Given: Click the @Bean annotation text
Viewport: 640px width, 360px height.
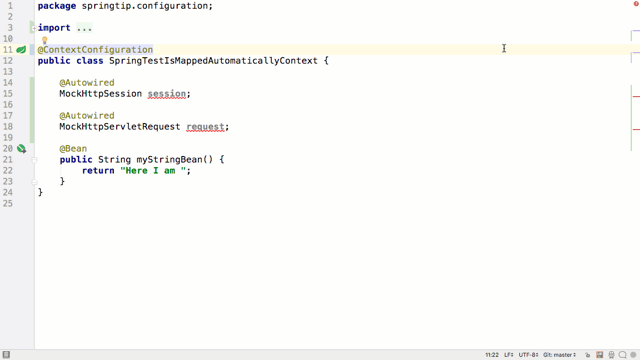Looking at the screenshot, I should (x=73, y=149).
